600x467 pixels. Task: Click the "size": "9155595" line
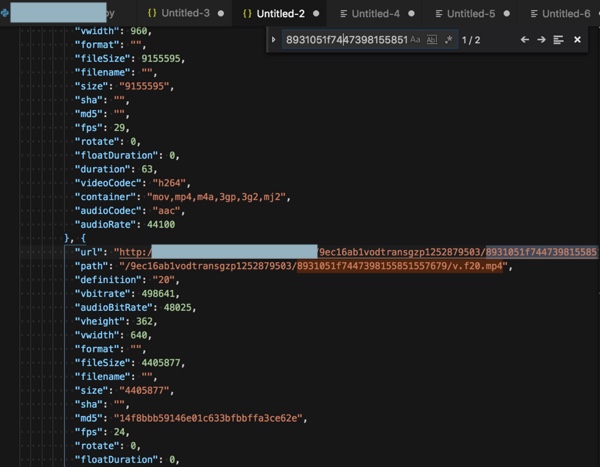(x=124, y=86)
